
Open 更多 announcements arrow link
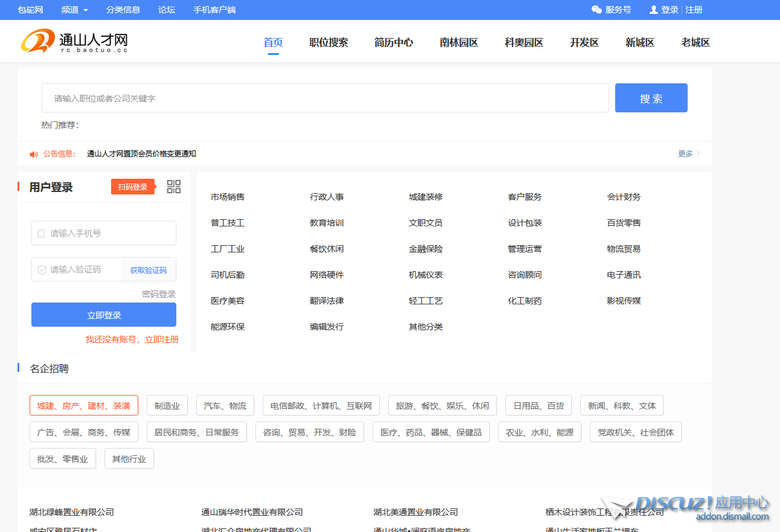tap(689, 153)
